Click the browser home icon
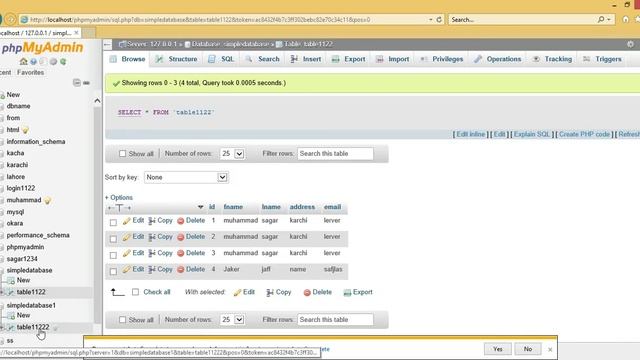Image resolution: width=640 pixels, height=360 pixels. 625,19
